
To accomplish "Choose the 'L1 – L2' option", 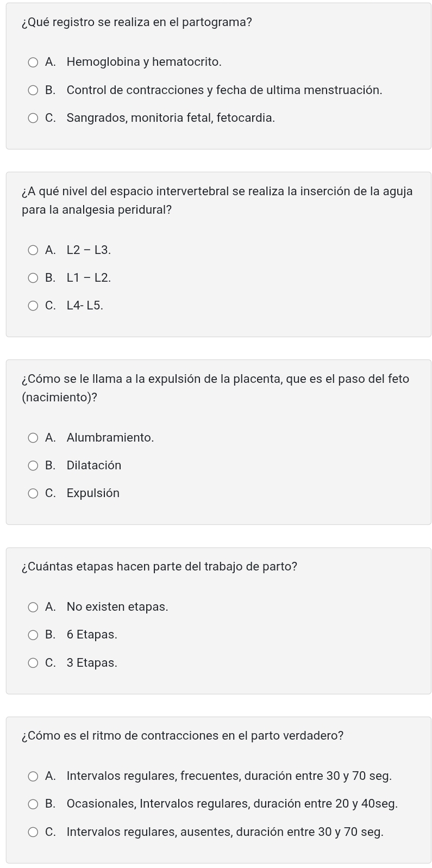I will (34, 278).
